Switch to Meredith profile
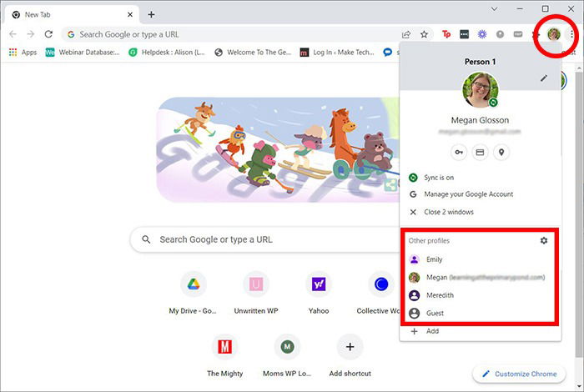Image resolution: width=584 pixels, height=392 pixels. (480, 295)
